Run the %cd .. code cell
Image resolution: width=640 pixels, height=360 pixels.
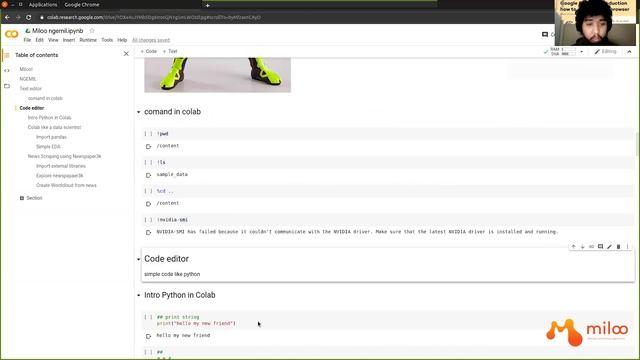point(148,191)
